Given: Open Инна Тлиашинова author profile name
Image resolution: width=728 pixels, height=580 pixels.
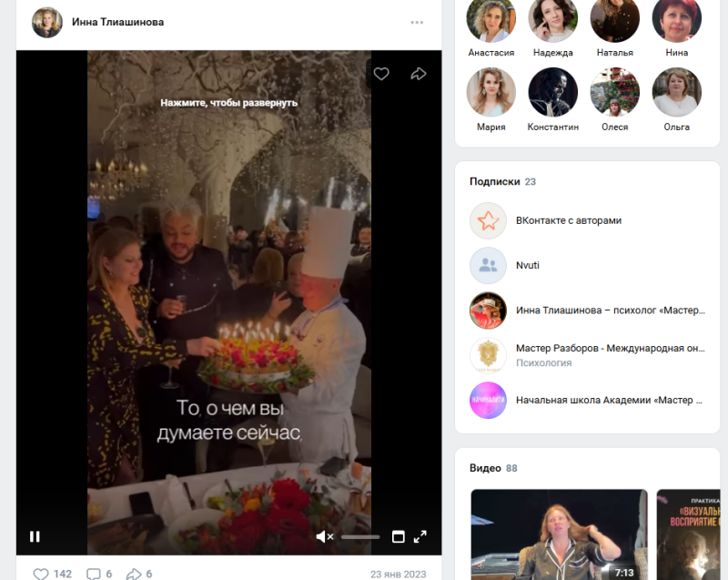Looking at the screenshot, I should (x=117, y=22).
